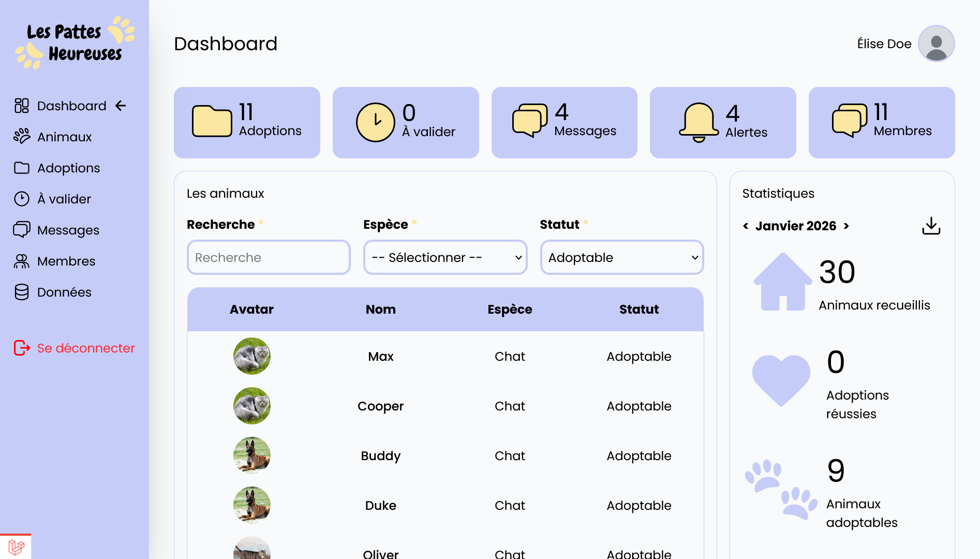Open the 11 Membres summary card
This screenshot has height=559, width=980.
881,123
